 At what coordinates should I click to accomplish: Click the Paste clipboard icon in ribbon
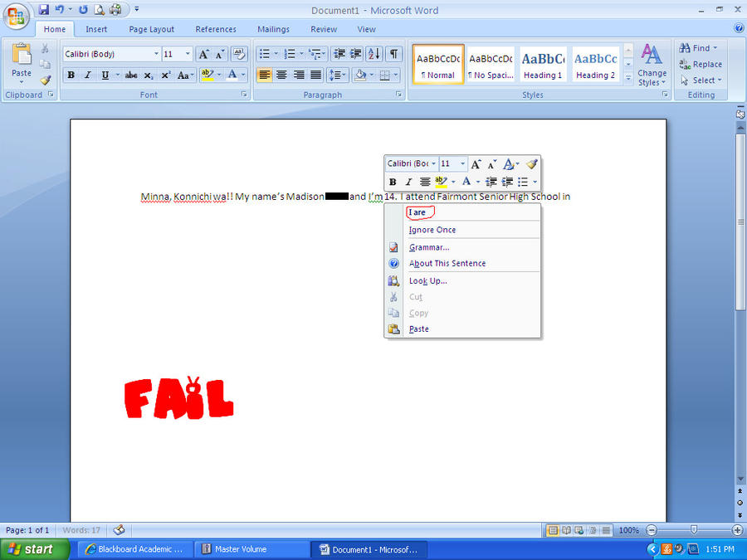coord(22,54)
